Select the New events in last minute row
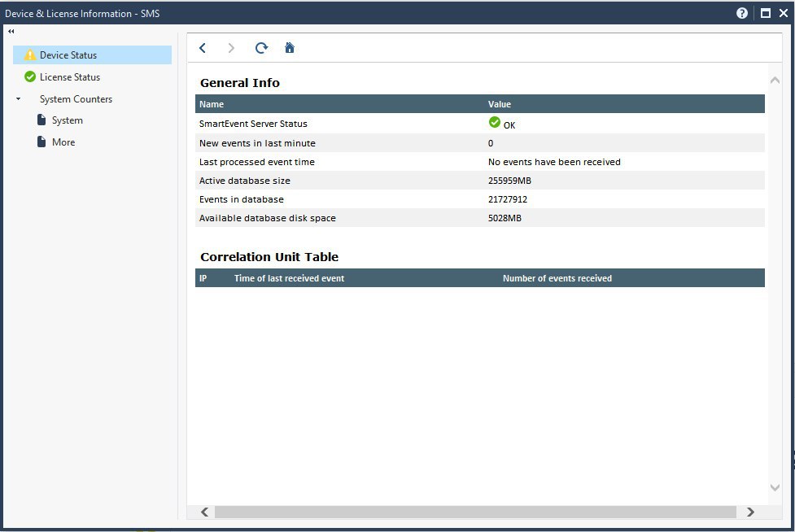Screen dimensions: 795x532 pos(479,143)
